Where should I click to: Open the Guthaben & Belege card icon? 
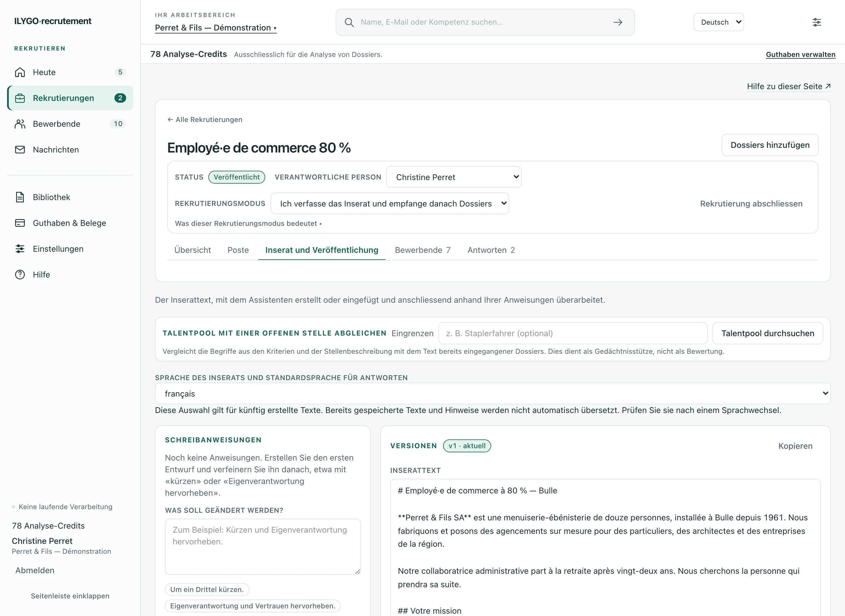coord(20,223)
